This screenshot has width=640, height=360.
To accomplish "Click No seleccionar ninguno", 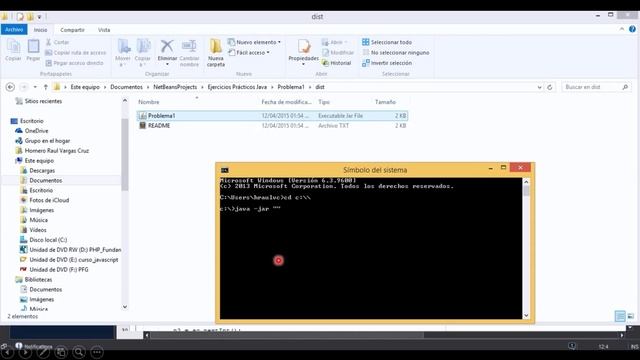I will [x=396, y=53].
